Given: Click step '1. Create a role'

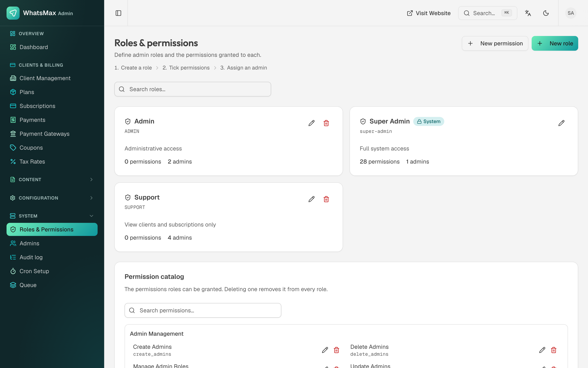Looking at the screenshot, I should point(133,68).
